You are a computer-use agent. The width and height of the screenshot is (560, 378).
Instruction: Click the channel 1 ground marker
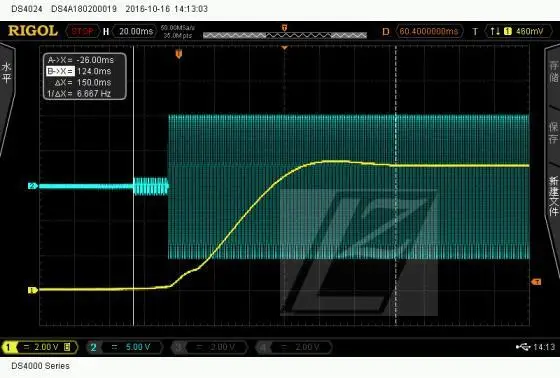pyautogui.click(x=33, y=290)
